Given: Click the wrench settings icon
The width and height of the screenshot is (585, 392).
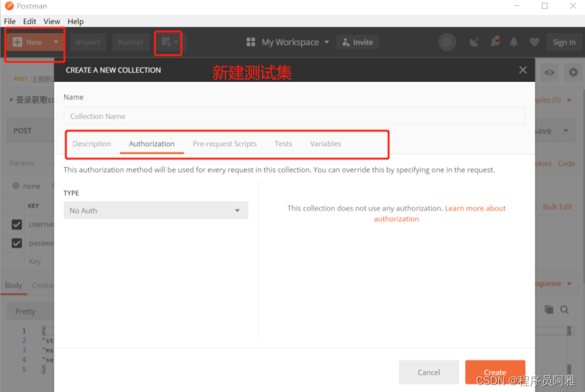Looking at the screenshot, I should tap(495, 42).
